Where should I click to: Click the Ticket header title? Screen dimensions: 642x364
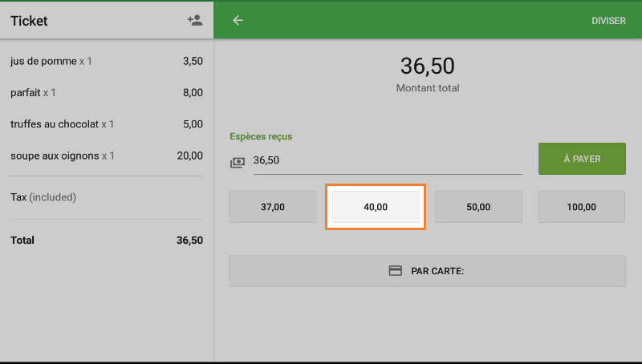(29, 21)
